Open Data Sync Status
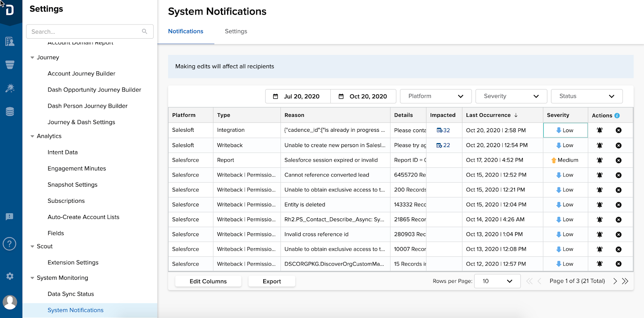Image resolution: width=644 pixels, height=318 pixels. [x=70, y=294]
